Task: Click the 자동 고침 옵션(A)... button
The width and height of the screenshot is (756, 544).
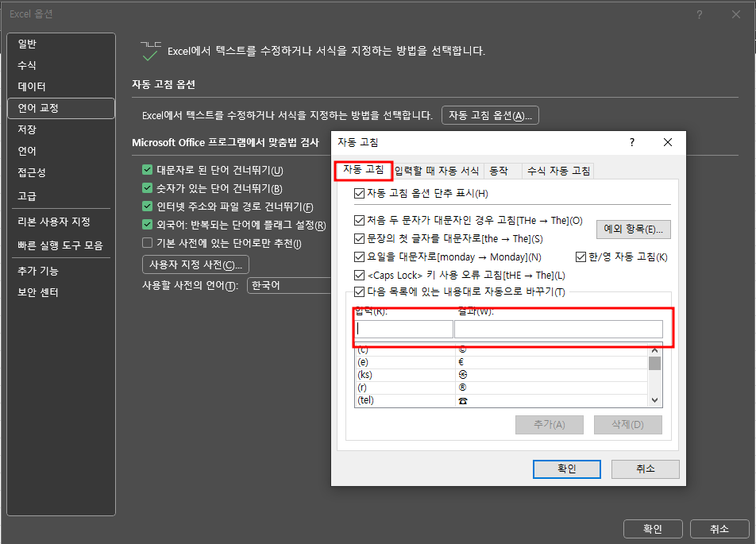Action: [x=490, y=115]
